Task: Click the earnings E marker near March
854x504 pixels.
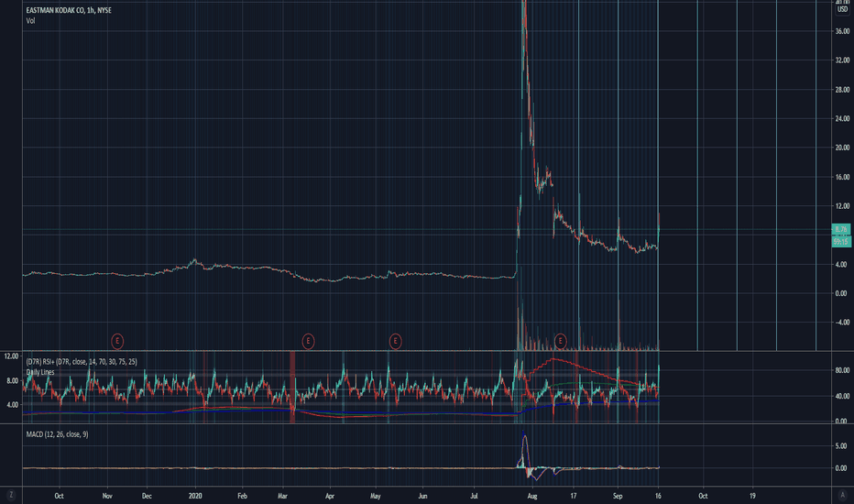Action: pos(308,342)
